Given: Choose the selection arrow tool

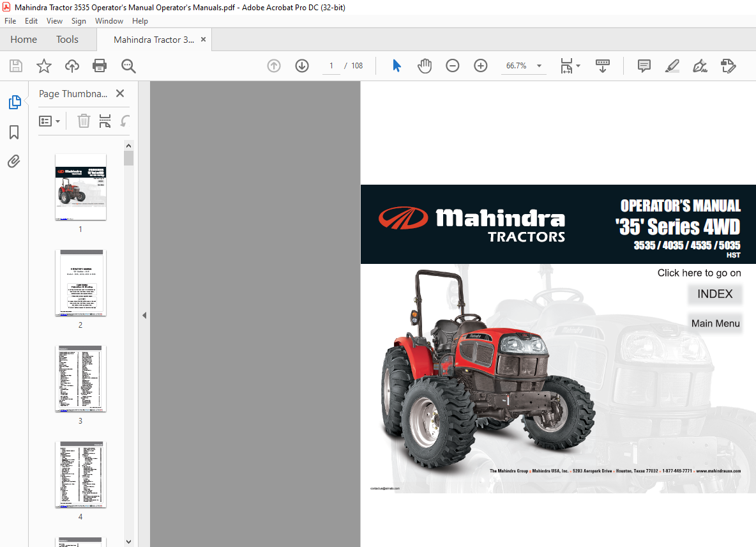Looking at the screenshot, I should tap(397, 66).
